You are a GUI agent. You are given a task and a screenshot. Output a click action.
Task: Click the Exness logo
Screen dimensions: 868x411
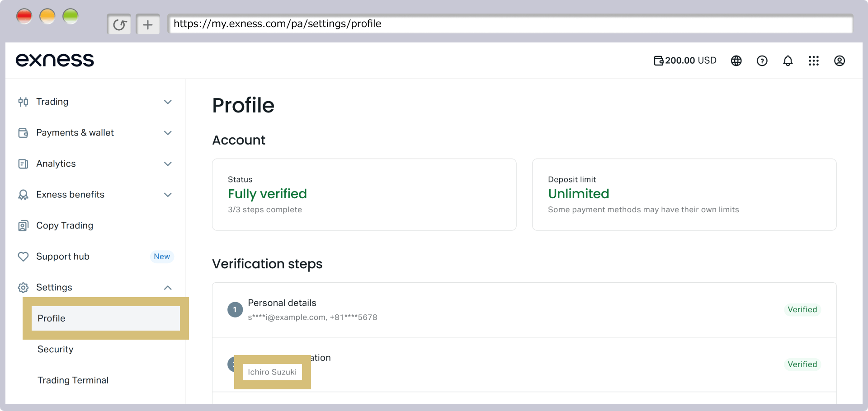pos(55,60)
